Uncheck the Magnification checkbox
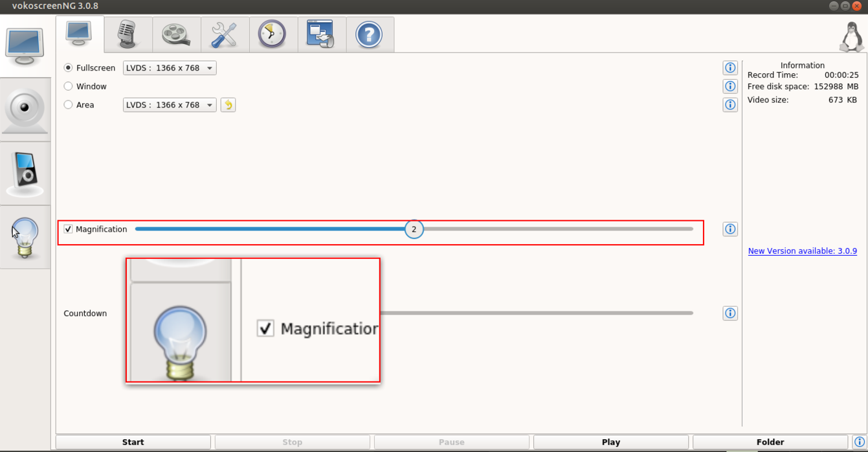868x452 pixels. [68, 229]
